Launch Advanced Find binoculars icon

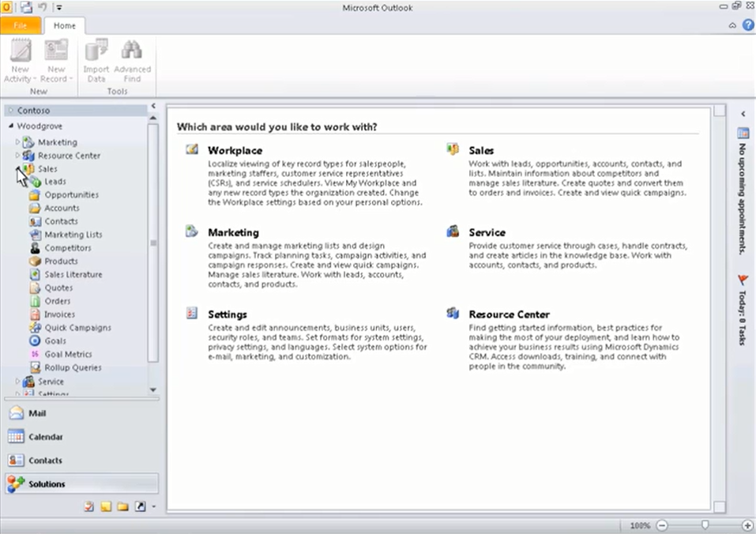coord(132,50)
